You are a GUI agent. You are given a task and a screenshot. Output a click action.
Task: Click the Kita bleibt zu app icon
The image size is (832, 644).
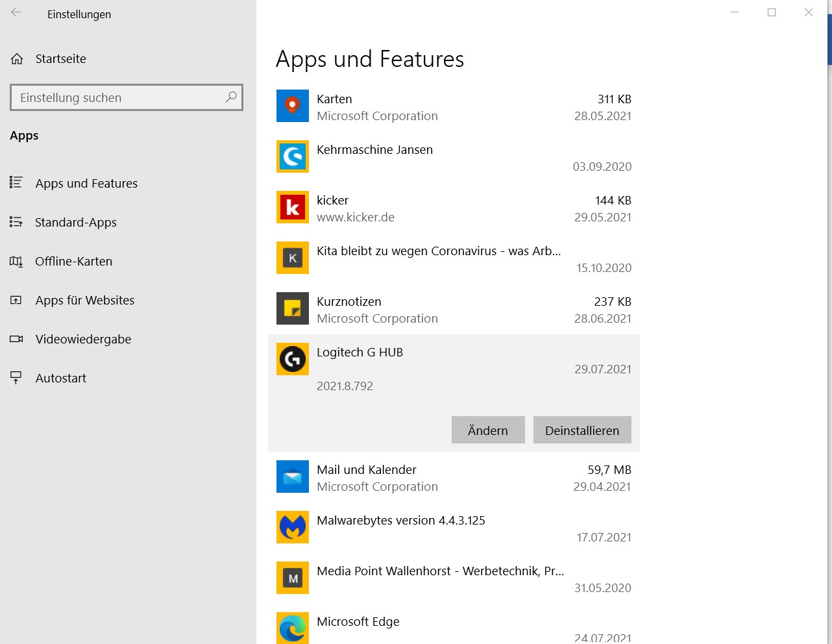(x=293, y=258)
